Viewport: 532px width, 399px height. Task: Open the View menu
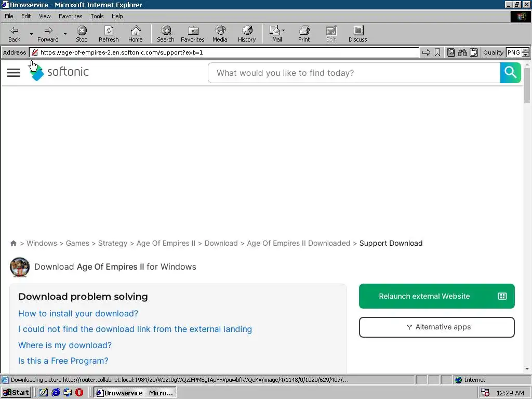tap(45, 16)
